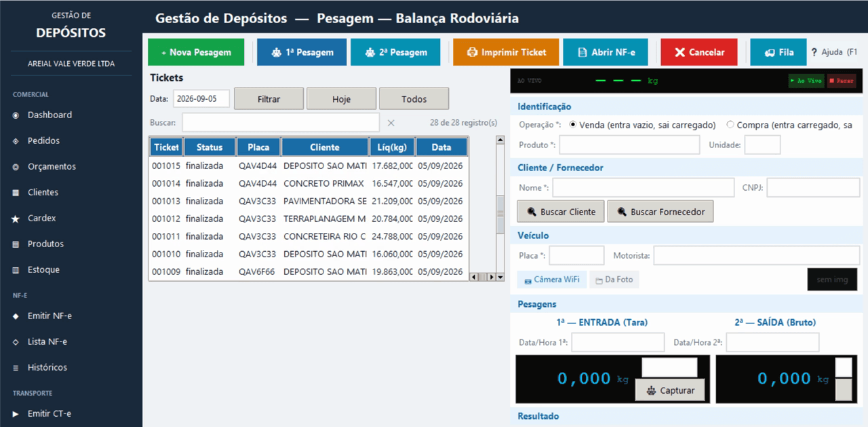Click the Dashboard icon in the sidebar
Image resolution: width=868 pixels, height=427 pixels.
(x=16, y=115)
